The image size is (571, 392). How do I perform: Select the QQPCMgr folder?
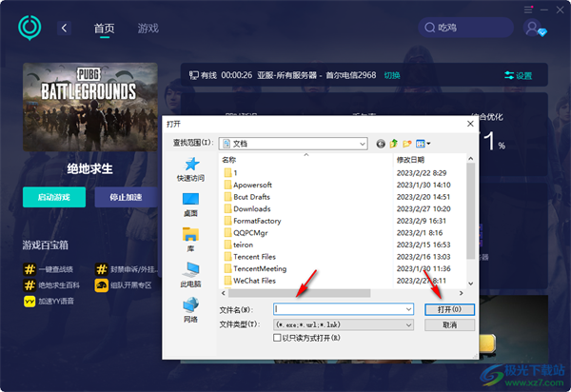pyautogui.click(x=246, y=232)
